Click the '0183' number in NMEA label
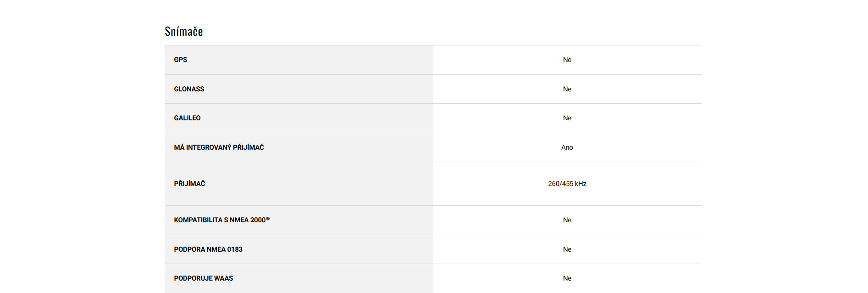This screenshot has width=868, height=293. 235,249
